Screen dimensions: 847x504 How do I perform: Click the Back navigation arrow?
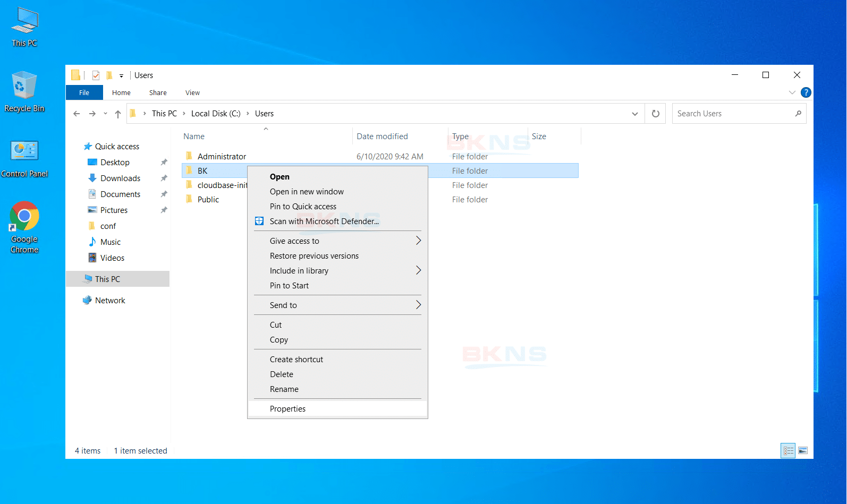[77, 114]
